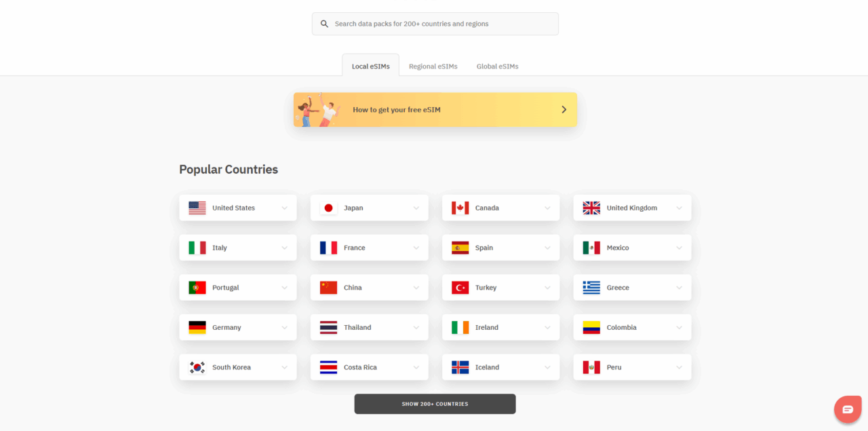Click the South Korea flag icon
This screenshot has height=431, width=868.
pos(197,367)
